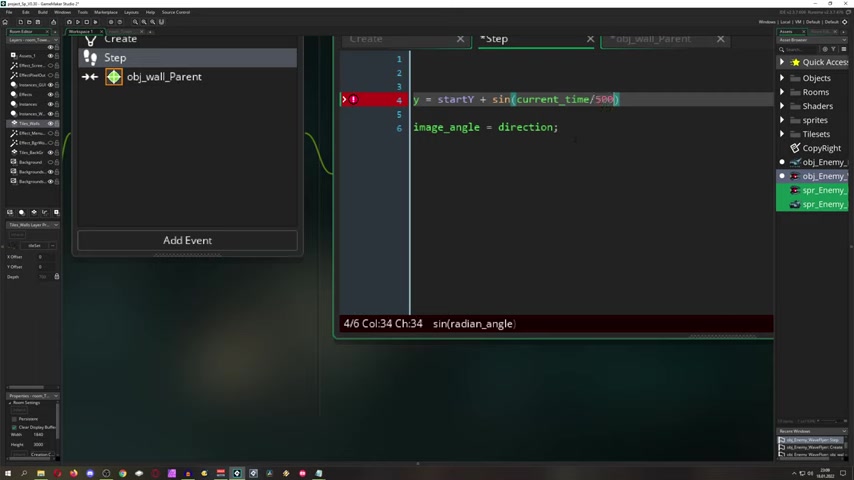854x480 pixels.
Task: Open the Home start page icon
Action: click(x=5, y=22)
